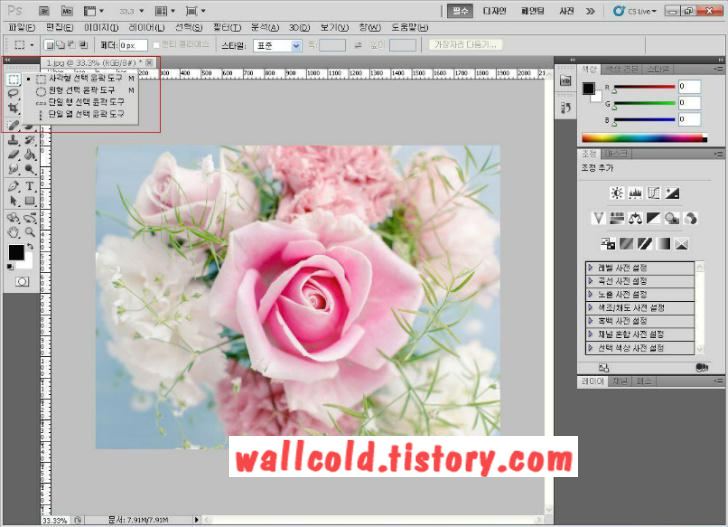Select the Pen tool
The width and height of the screenshot is (728, 527).
click(13, 186)
